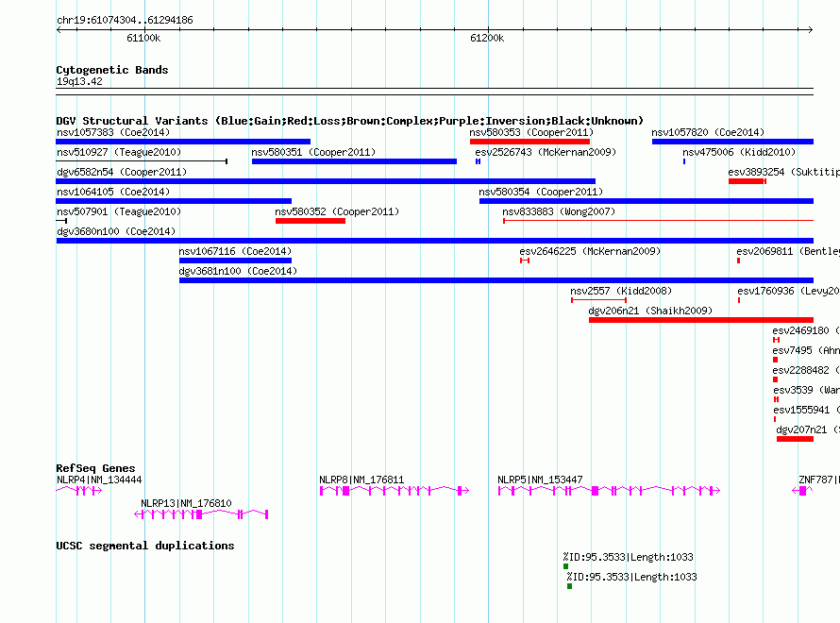Click the Cytogenetic Bands track title
The width and height of the screenshot is (840, 623).
112,70
